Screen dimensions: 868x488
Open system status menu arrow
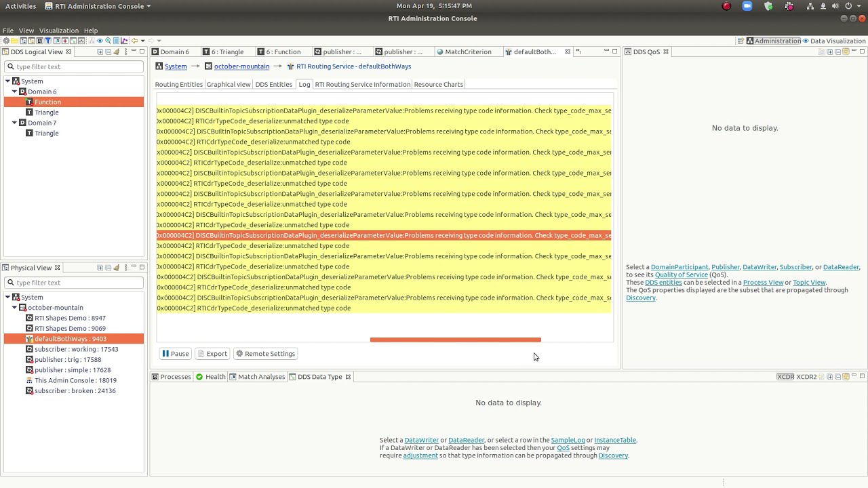pos(860,6)
